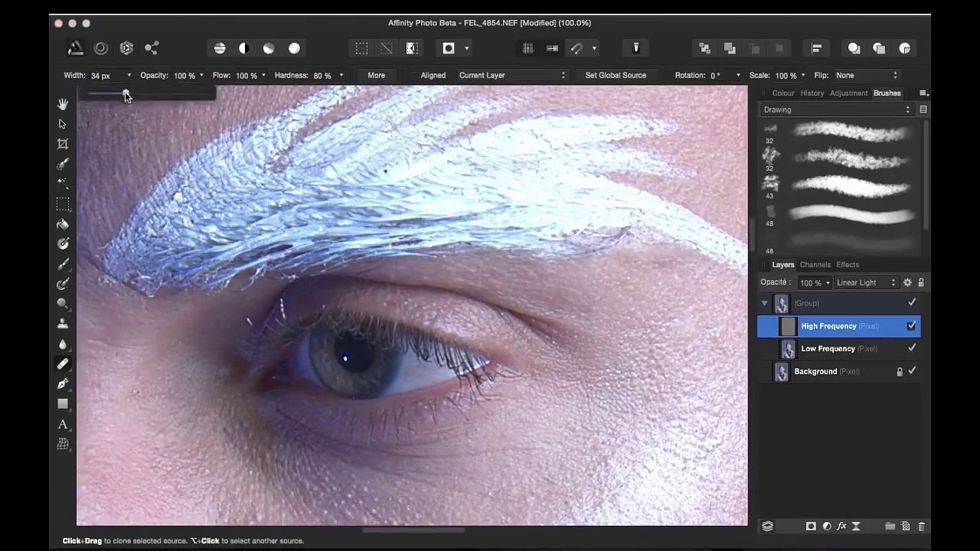Open the Hardness dropdown arrow

coord(341,75)
